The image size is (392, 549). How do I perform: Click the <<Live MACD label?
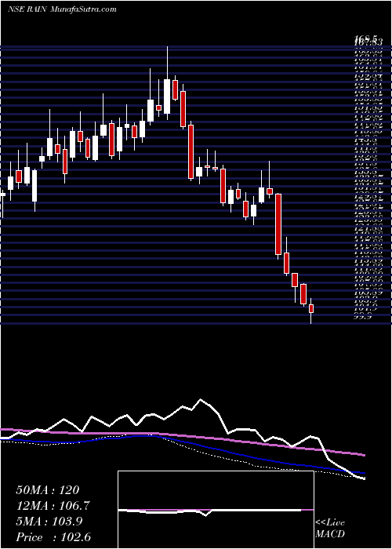point(330,529)
